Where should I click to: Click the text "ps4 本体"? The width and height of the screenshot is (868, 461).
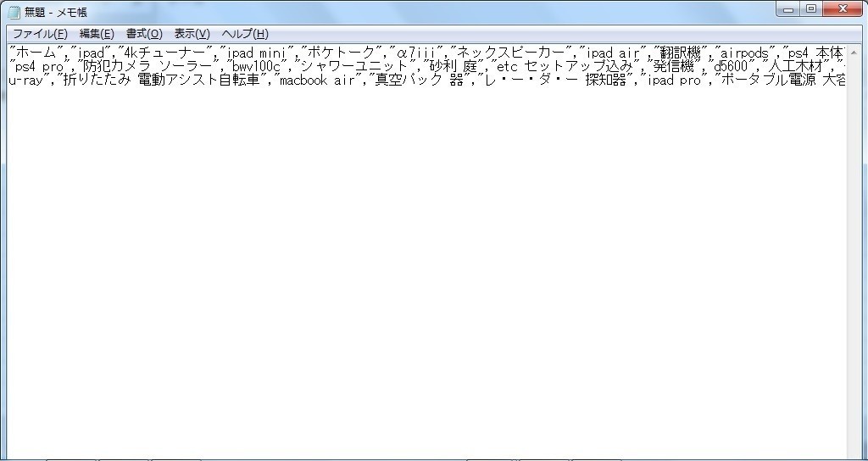point(815,53)
